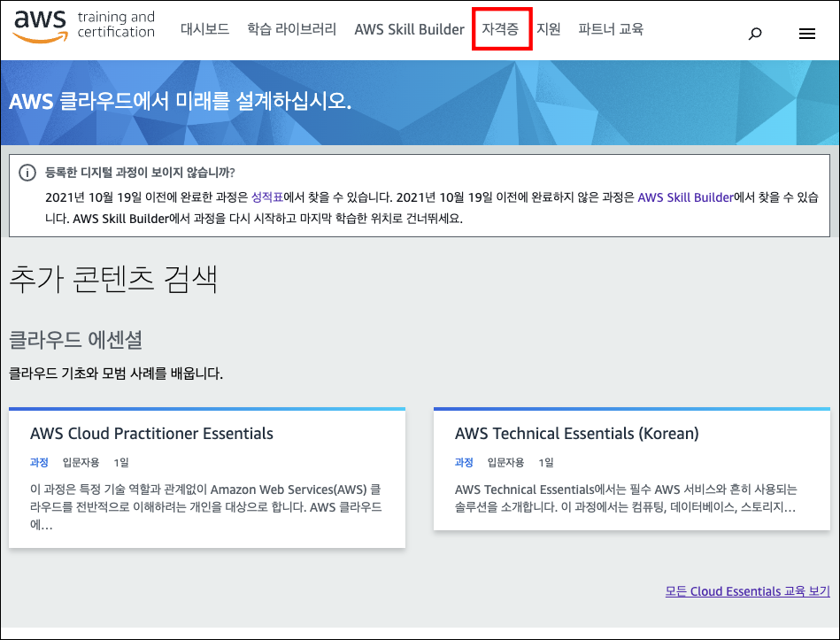Click the banner headline AWS 클라우드에서 미래를 설계하십시오

coord(180,101)
